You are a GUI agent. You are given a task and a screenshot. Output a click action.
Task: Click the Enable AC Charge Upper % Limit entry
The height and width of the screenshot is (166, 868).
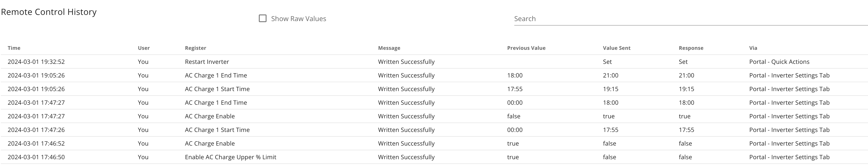(231, 157)
